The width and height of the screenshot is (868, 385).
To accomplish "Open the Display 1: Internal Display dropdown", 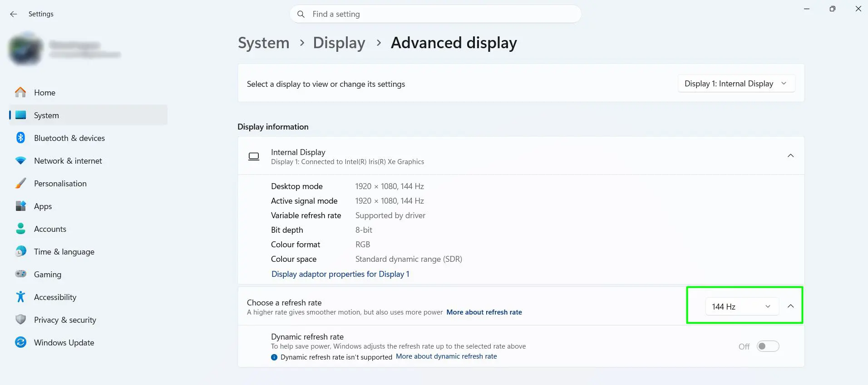I will tap(736, 84).
